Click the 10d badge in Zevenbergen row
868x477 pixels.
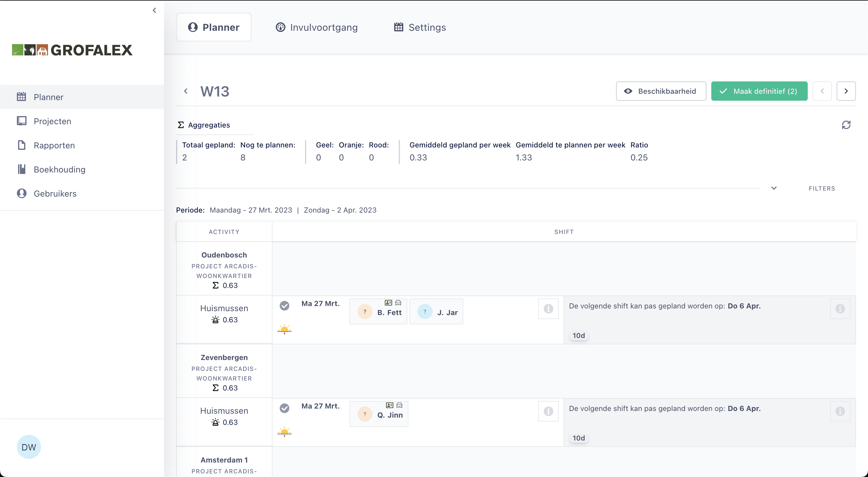tap(579, 438)
